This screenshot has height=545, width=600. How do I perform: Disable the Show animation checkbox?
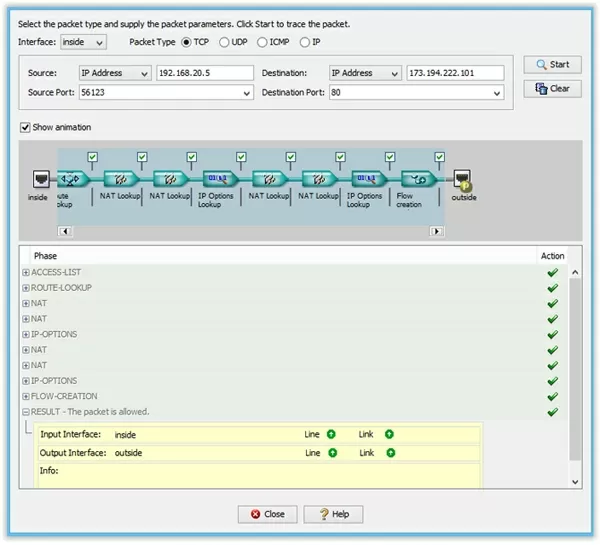26,127
